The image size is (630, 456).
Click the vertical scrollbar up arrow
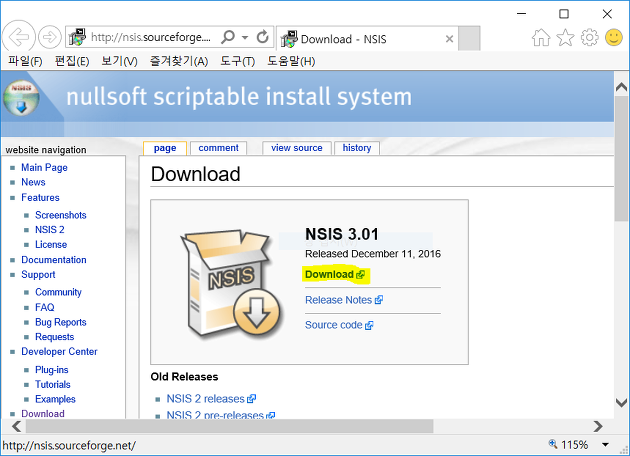[621, 86]
